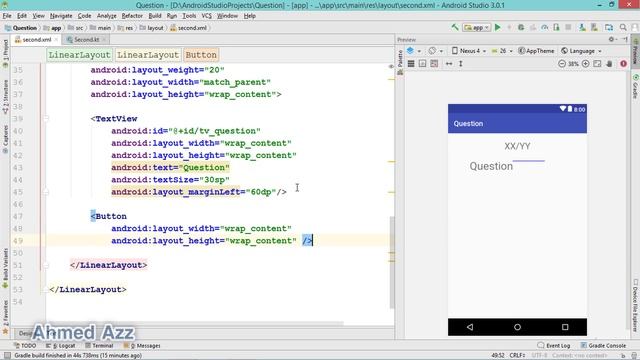Toggle the Device File Explorer side tab
The image size is (640, 360).
[636, 306]
